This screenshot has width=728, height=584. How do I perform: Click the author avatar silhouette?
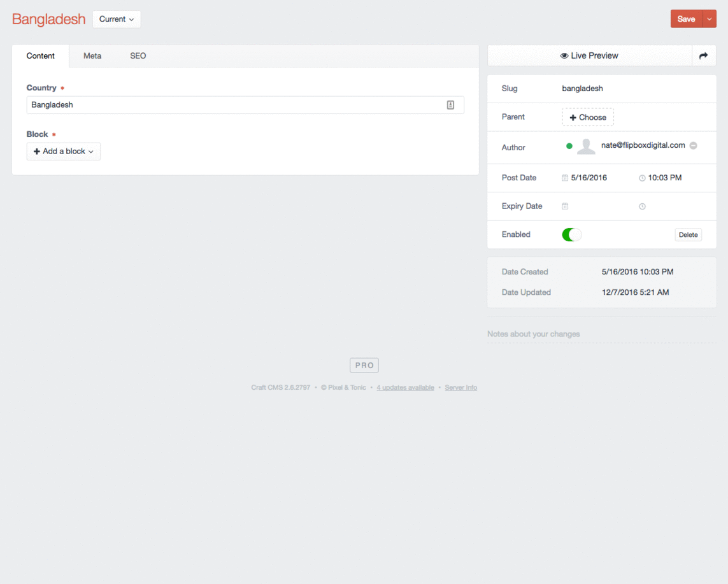coord(586,146)
